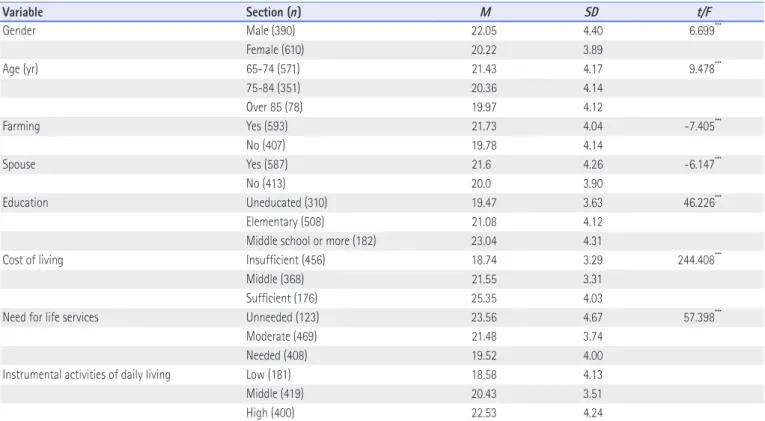This screenshot has height=421, width=765.
Task: Select the Female (610) cell
Action: pos(275,50)
